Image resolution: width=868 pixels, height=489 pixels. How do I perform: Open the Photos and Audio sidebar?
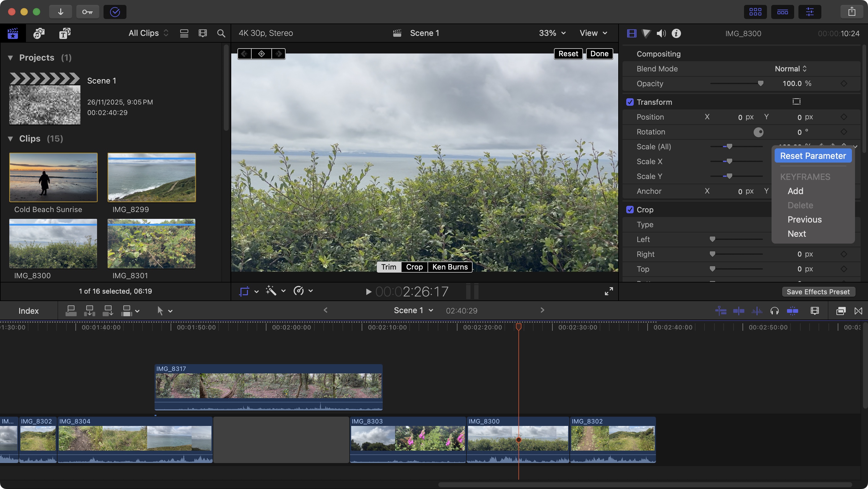pos(38,33)
